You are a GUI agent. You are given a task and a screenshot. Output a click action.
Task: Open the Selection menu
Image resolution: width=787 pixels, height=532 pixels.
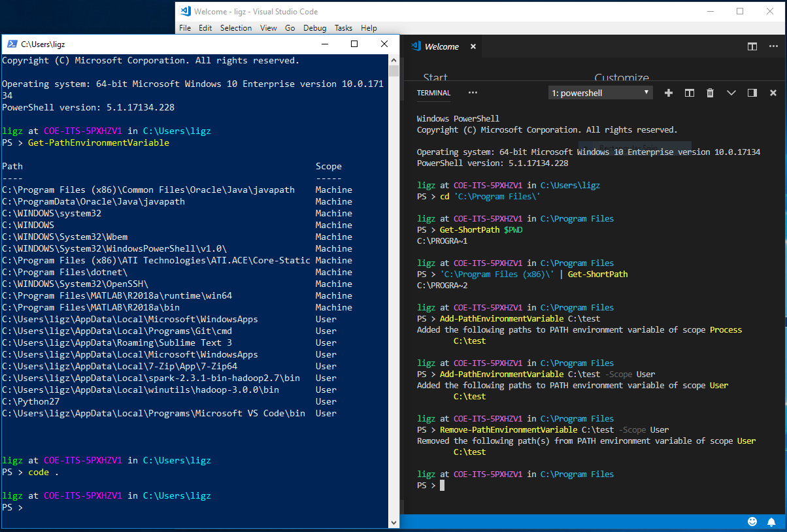(236, 28)
